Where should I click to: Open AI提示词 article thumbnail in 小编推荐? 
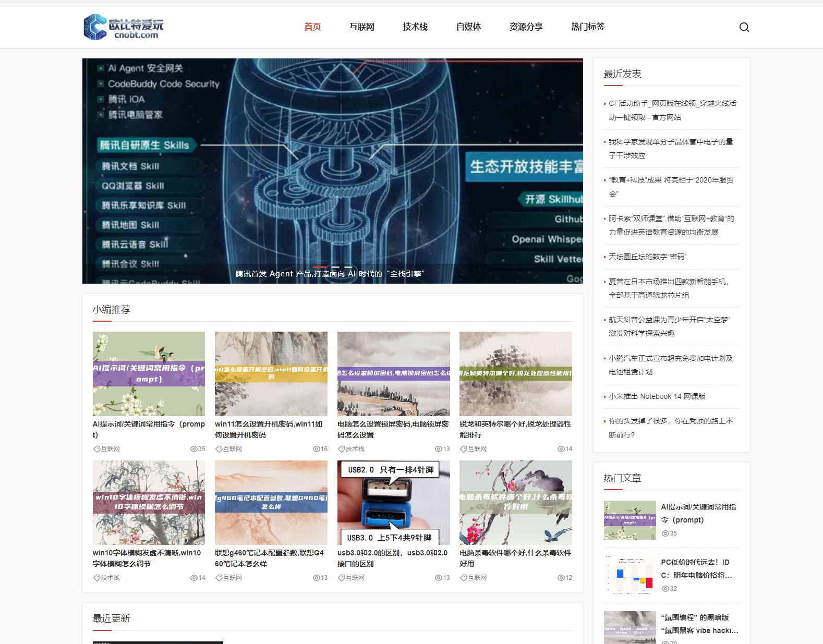[149, 374]
